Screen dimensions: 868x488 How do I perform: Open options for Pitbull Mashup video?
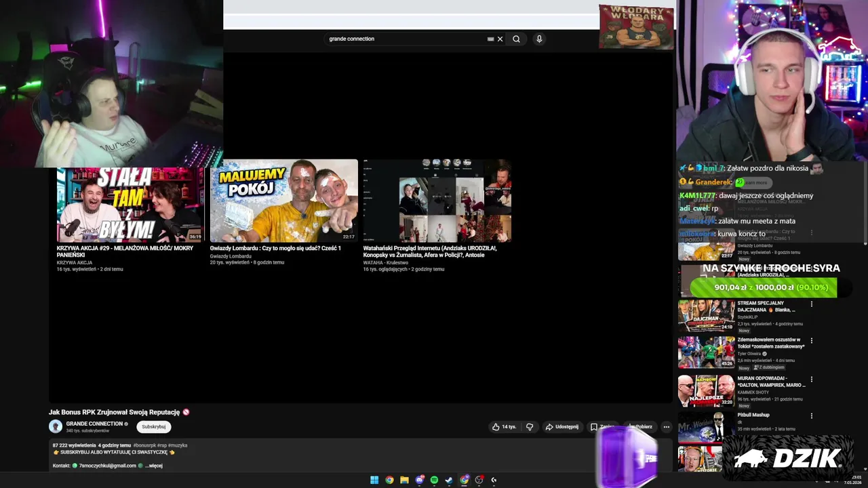(x=811, y=415)
